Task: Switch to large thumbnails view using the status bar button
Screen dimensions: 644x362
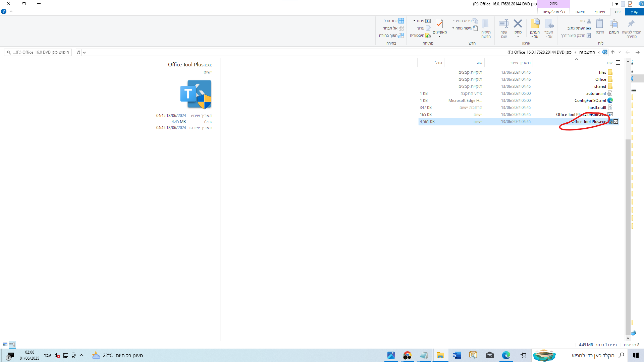Action: pos(5,345)
